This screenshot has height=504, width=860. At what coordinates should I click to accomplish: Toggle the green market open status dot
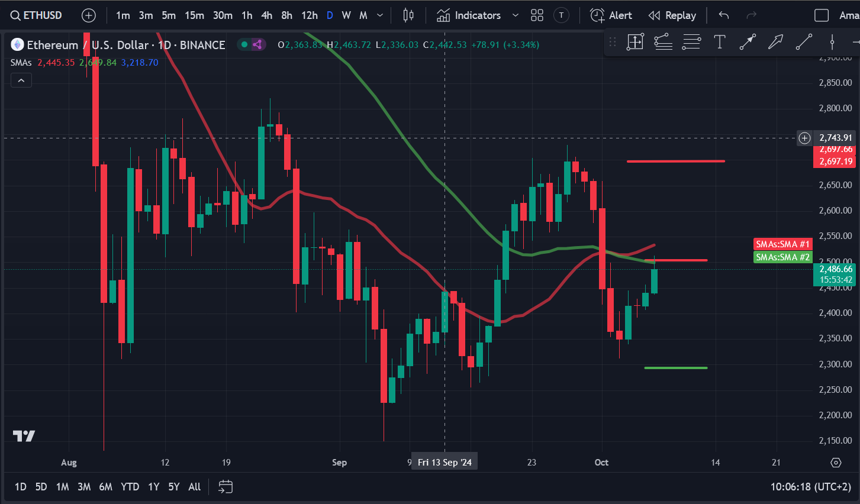click(x=244, y=44)
